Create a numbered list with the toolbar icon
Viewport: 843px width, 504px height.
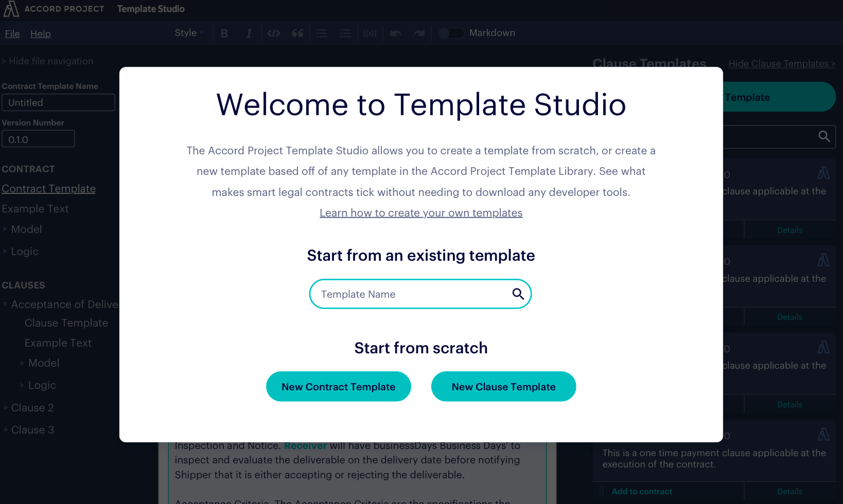tap(346, 33)
